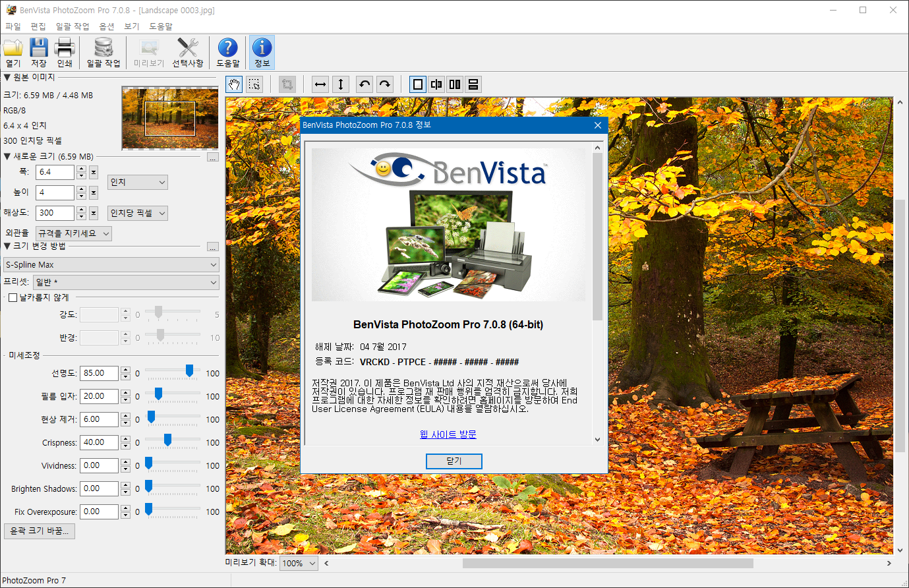
Task: Rotate image counterclockwise
Action: (x=365, y=84)
